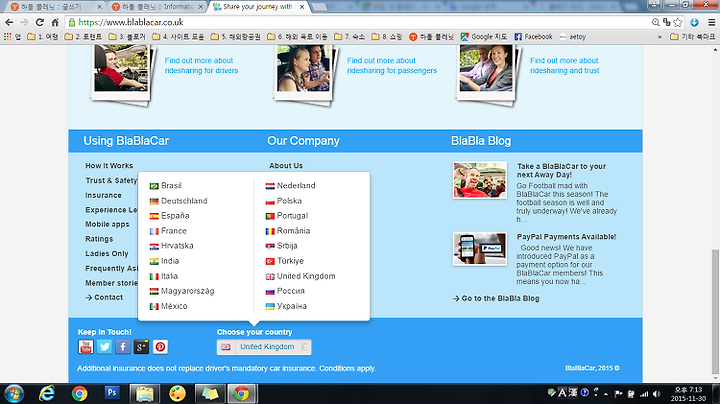Open Facebook bookmark
The height and width of the screenshot is (404, 720).
tap(533, 37)
